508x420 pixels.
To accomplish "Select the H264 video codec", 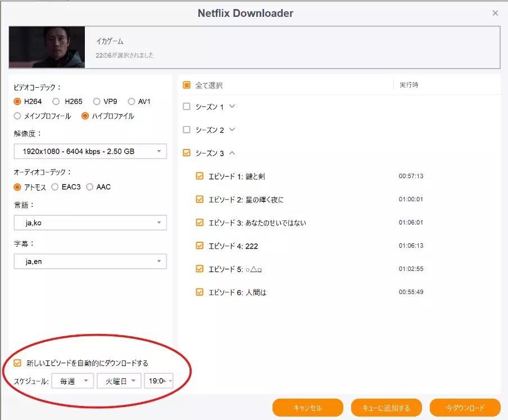I will (17, 101).
